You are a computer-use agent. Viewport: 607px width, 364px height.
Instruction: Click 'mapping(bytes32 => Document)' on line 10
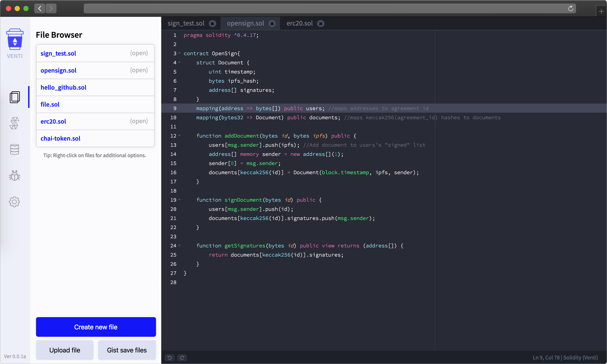coord(240,117)
